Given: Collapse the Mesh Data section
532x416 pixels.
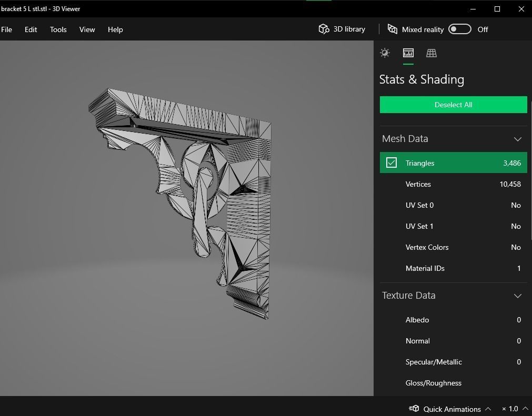Looking at the screenshot, I should (x=517, y=139).
